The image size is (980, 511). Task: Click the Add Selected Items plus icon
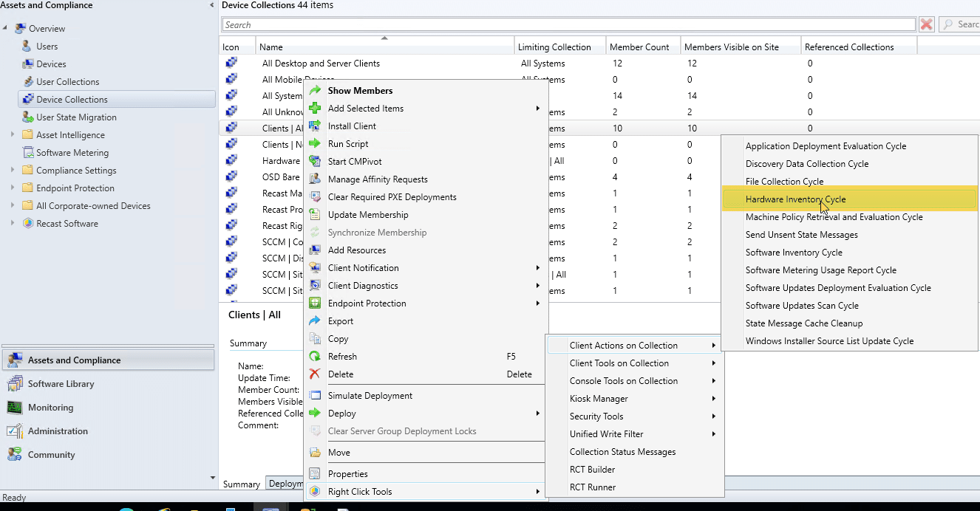(315, 109)
